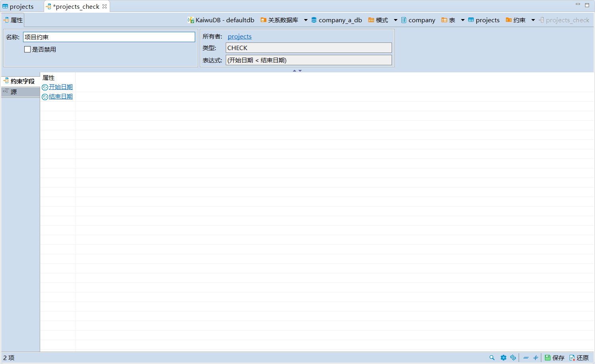Click the 还原 revert button
This screenshot has height=364, width=595.
tap(579, 358)
